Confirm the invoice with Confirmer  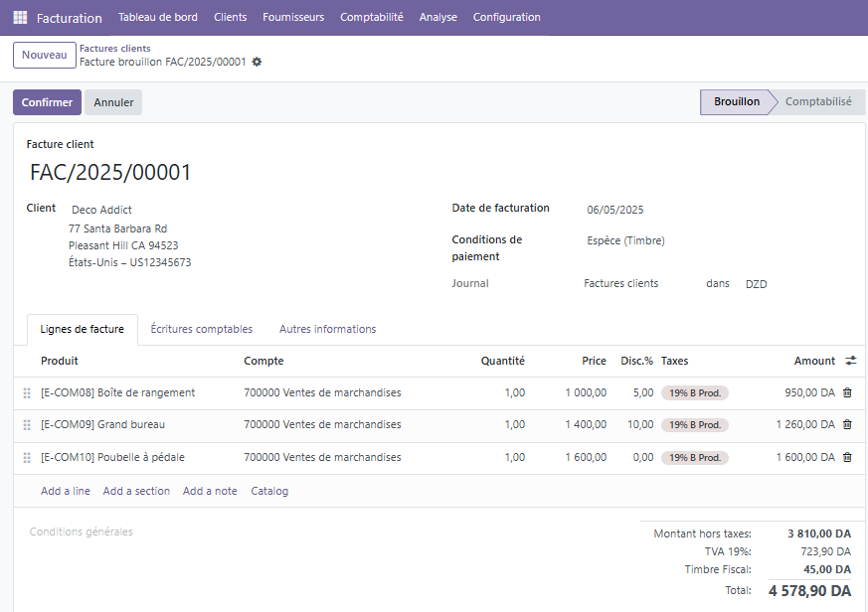(47, 102)
